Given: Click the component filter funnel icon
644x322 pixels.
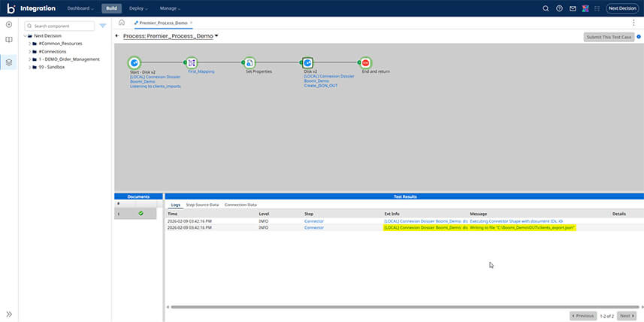Looking at the screenshot, I should 103,26.
